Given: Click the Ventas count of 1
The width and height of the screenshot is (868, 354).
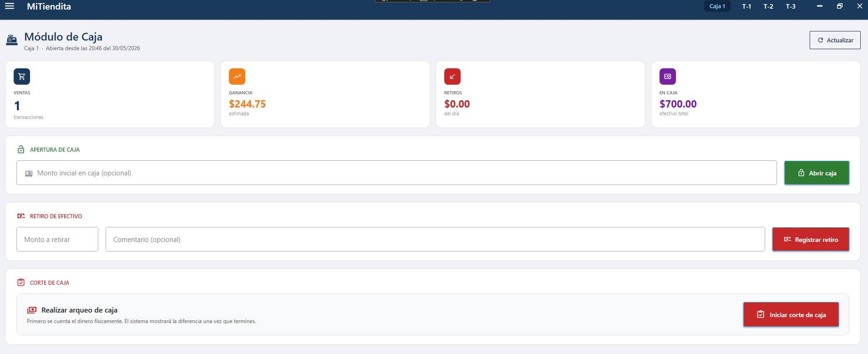Looking at the screenshot, I should pos(17,106).
